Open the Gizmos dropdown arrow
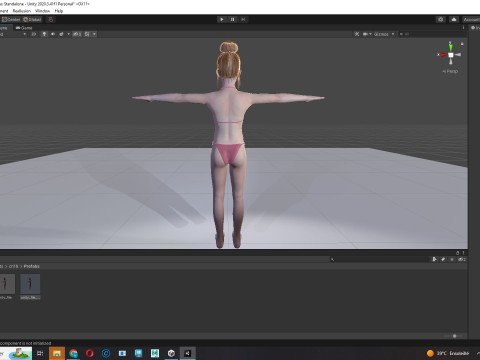The height and width of the screenshot is (360, 480). (x=393, y=34)
